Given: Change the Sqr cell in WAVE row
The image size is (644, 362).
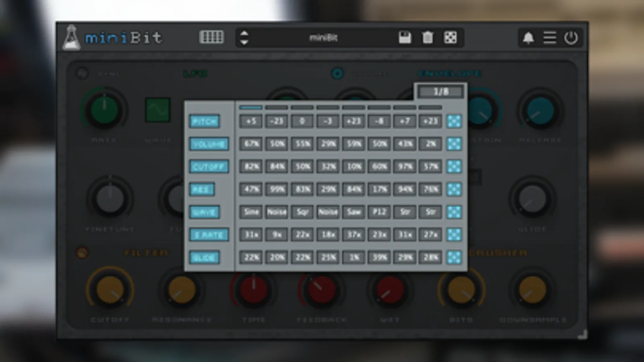Looking at the screenshot, I should [302, 212].
